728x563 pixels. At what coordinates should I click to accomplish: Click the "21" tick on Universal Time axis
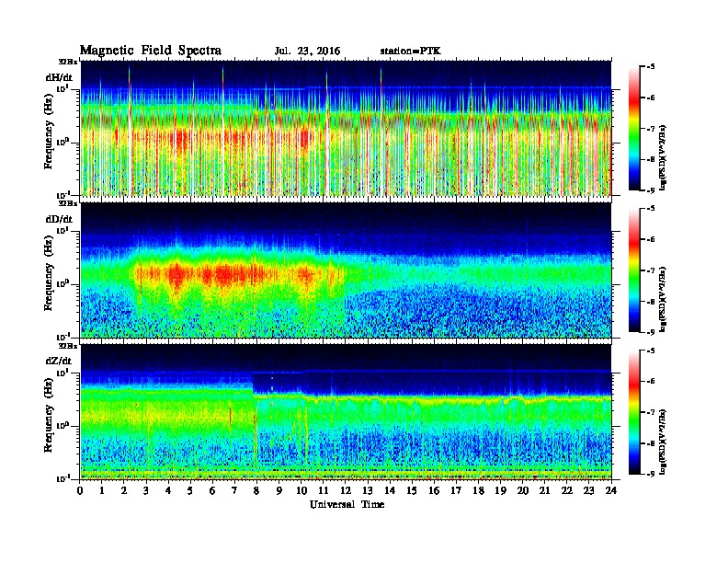(x=544, y=490)
